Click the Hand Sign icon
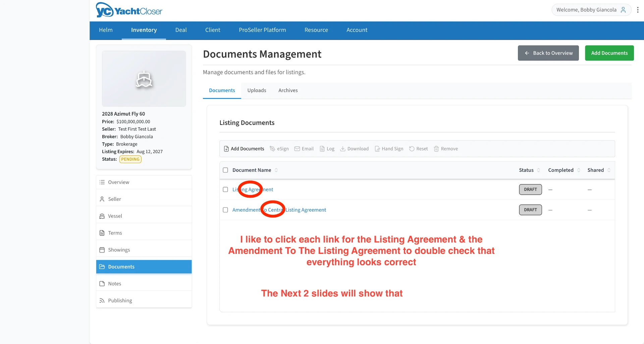This screenshot has width=644, height=344. pyautogui.click(x=377, y=149)
